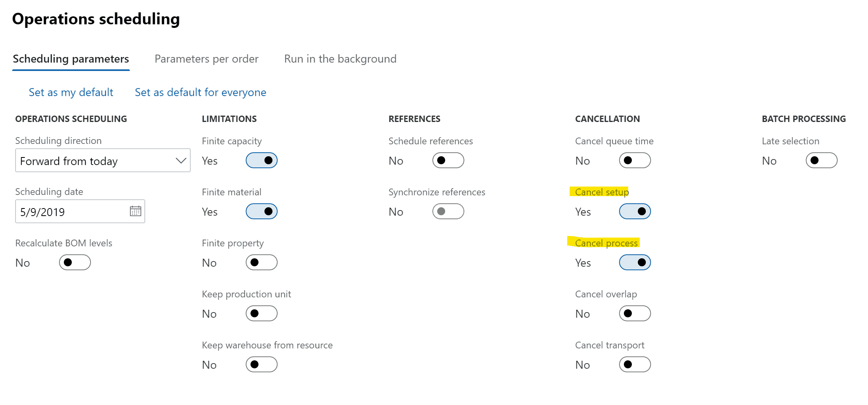Open the Run in the background tab

click(340, 59)
